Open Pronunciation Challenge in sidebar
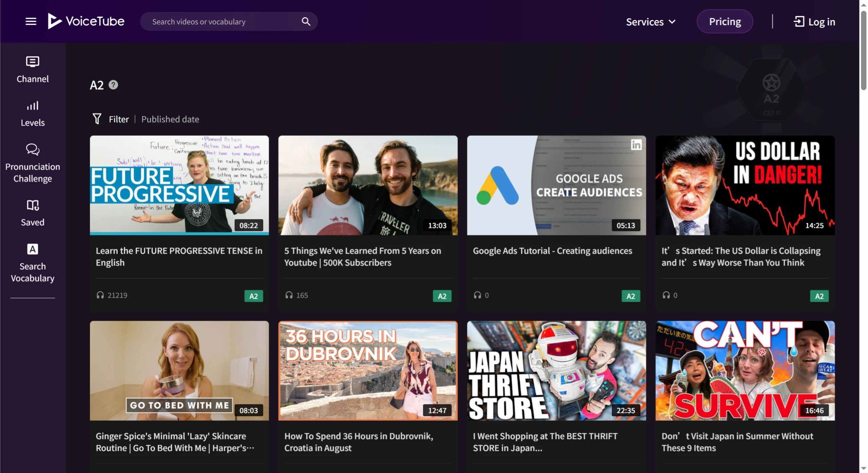 tap(33, 163)
